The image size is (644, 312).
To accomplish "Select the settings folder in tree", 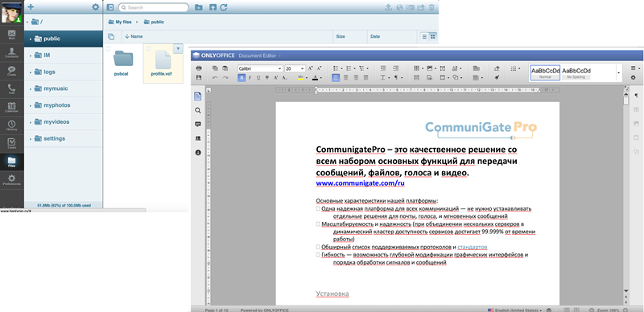I will click(64, 138).
